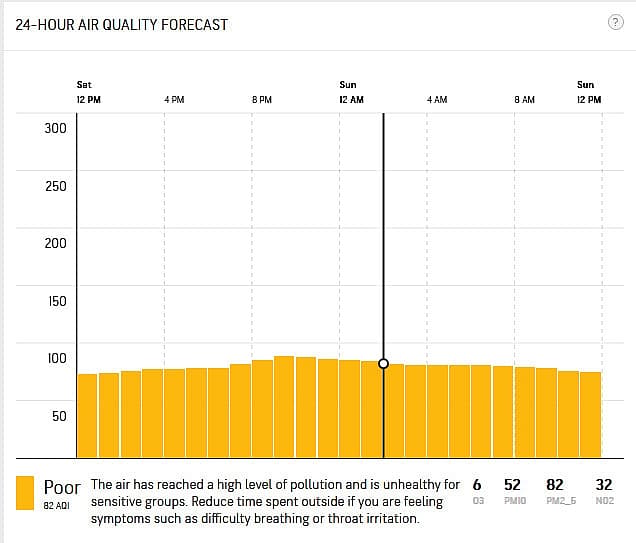Click the PM10 value 52
Viewport: 636px width, 543px height.
pos(512,485)
